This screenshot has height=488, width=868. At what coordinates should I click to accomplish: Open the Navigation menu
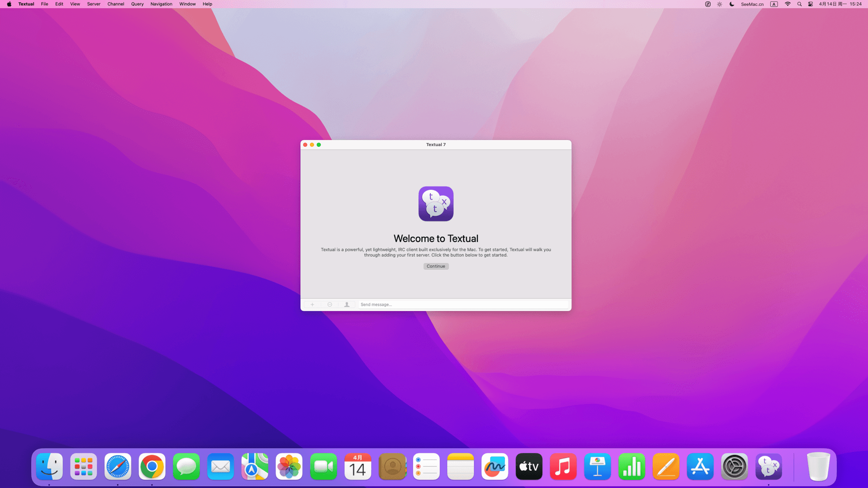click(x=161, y=4)
